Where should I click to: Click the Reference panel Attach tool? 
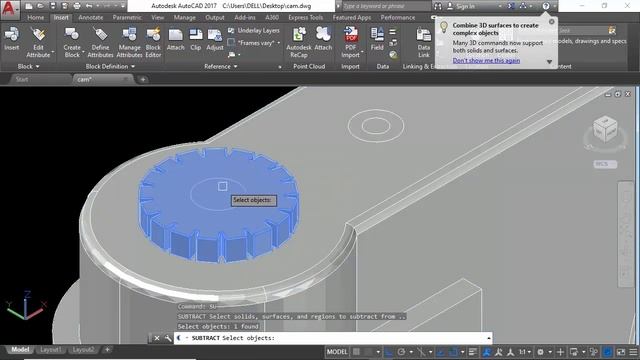(176, 39)
